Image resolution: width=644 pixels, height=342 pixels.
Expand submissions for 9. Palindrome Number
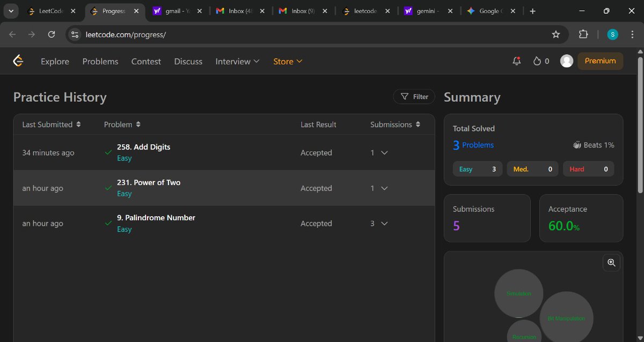384,224
